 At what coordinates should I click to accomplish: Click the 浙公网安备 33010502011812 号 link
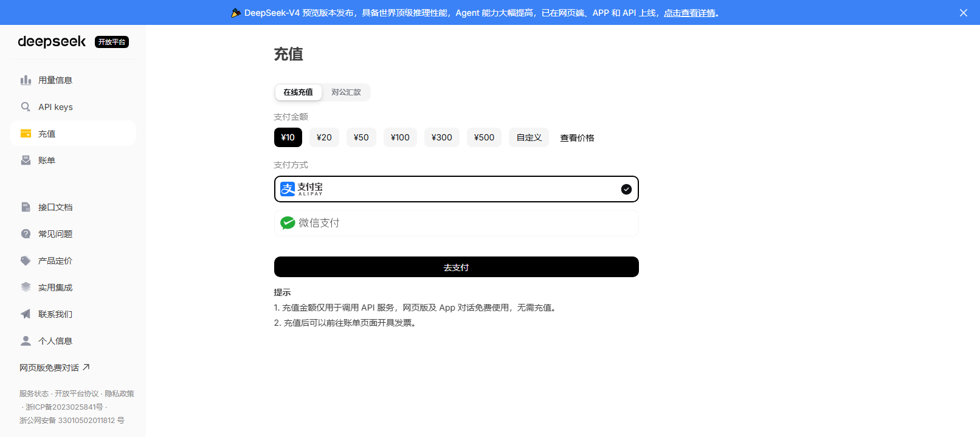(x=72, y=421)
